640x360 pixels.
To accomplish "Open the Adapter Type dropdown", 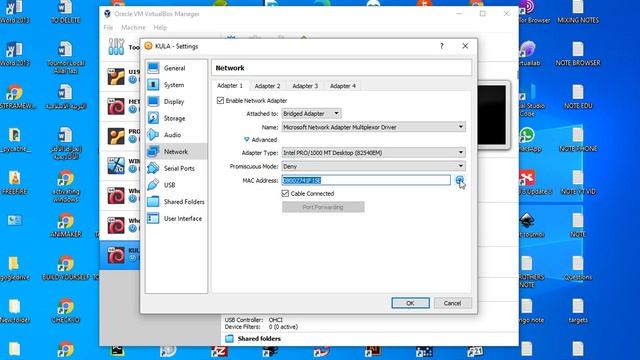I will (373, 153).
